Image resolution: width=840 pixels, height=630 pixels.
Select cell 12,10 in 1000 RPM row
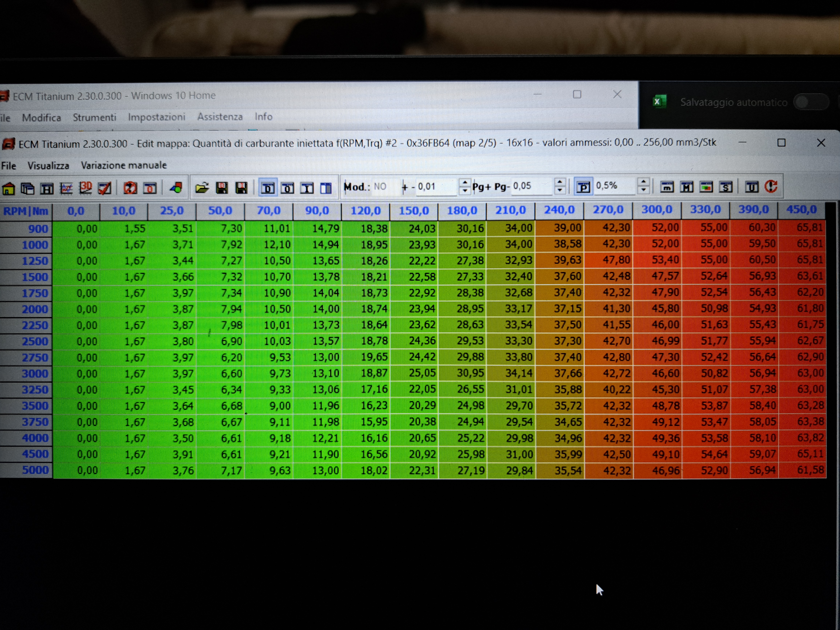point(269,245)
